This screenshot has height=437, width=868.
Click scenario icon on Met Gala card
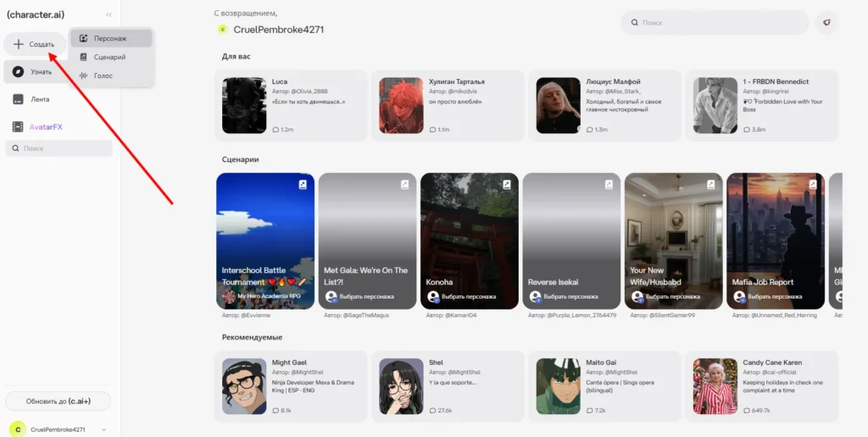pyautogui.click(x=404, y=184)
